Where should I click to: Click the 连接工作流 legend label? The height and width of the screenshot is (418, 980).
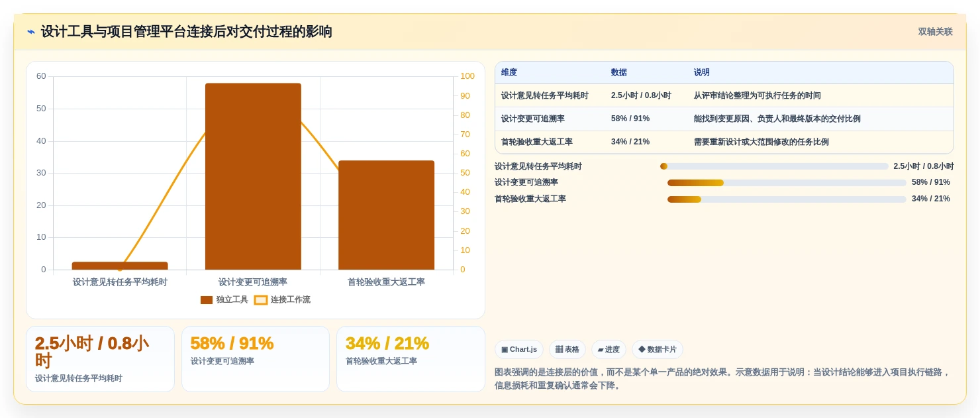tap(291, 300)
